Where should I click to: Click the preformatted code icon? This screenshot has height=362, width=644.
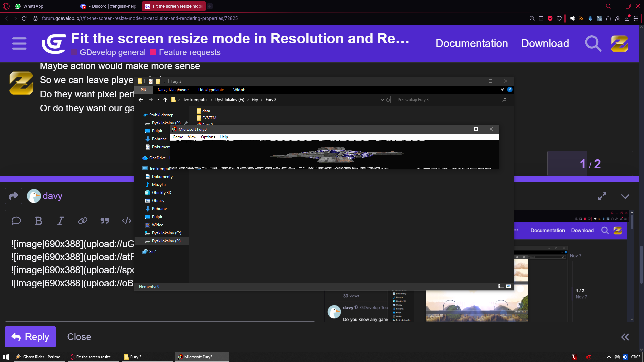click(x=126, y=221)
